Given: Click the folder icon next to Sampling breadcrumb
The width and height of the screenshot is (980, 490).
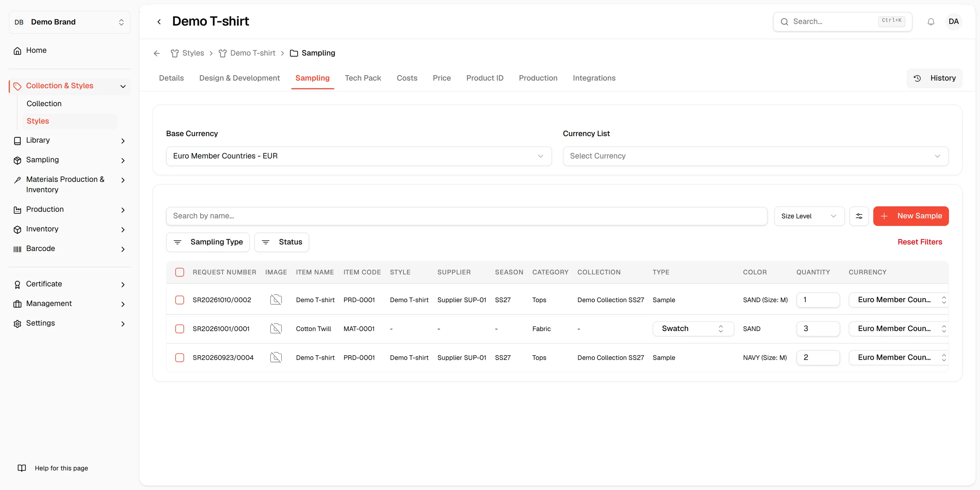Looking at the screenshot, I should (294, 53).
